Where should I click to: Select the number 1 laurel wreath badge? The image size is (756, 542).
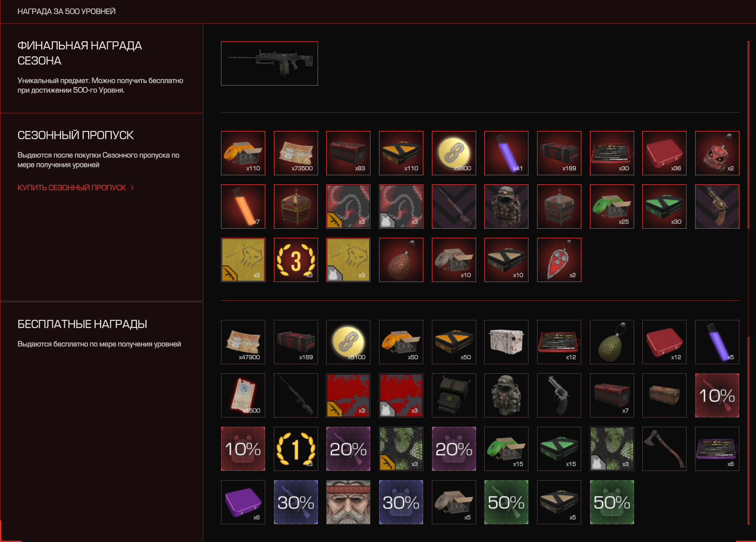click(296, 449)
